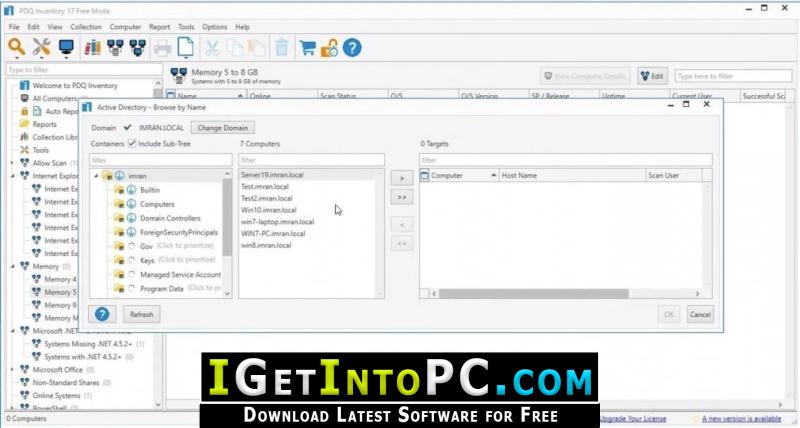This screenshot has height=428, width=800.
Task: Click the Upgrade Your License link
Action: (x=633, y=419)
